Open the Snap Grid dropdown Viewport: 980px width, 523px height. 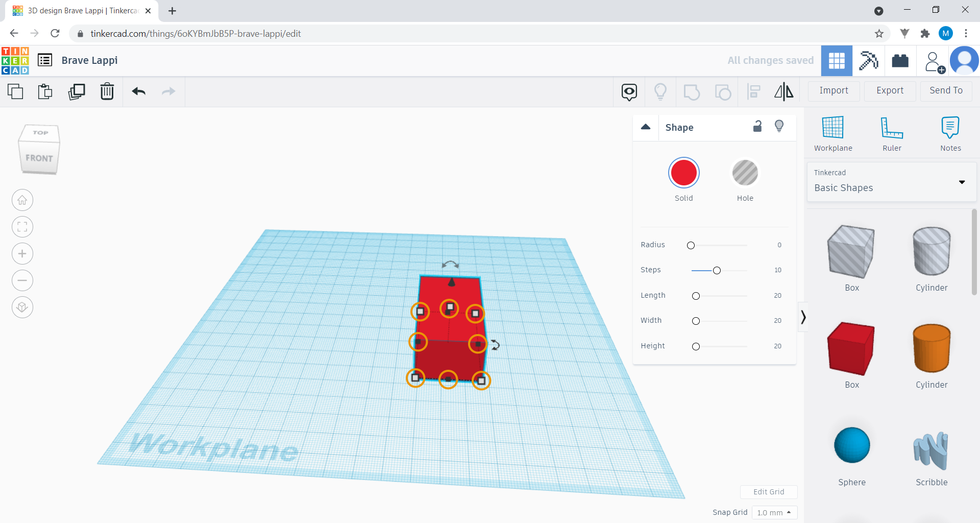coord(774,512)
